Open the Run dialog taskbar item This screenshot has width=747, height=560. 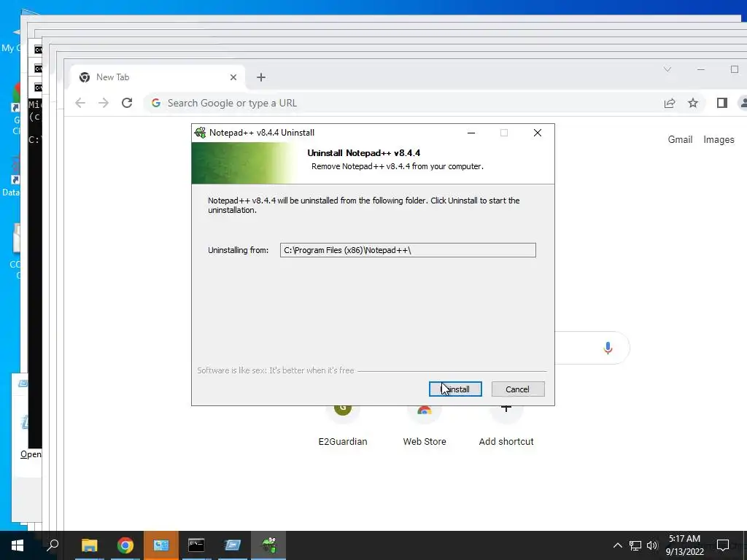[x=233, y=545]
